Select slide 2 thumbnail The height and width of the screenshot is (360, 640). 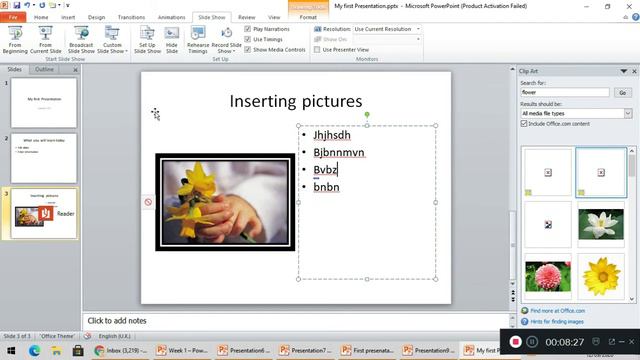44,158
